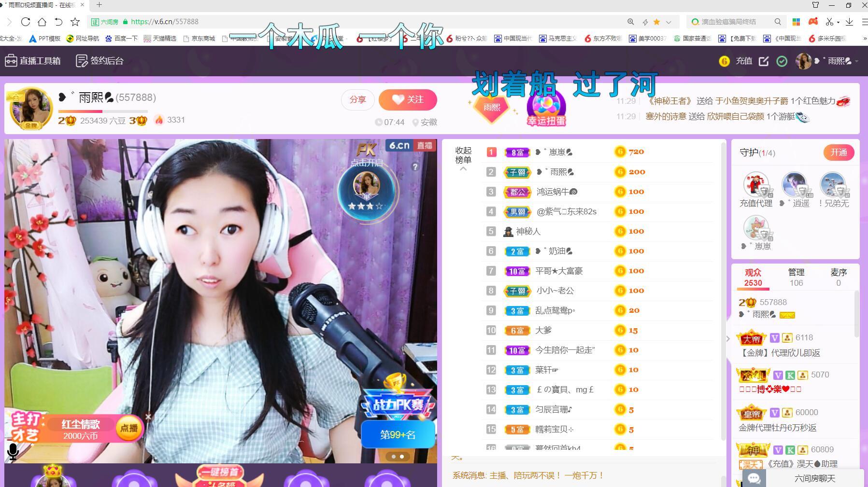This screenshot has height=487, width=868.
Task: Click the search magnifier in search box
Action: (778, 22)
